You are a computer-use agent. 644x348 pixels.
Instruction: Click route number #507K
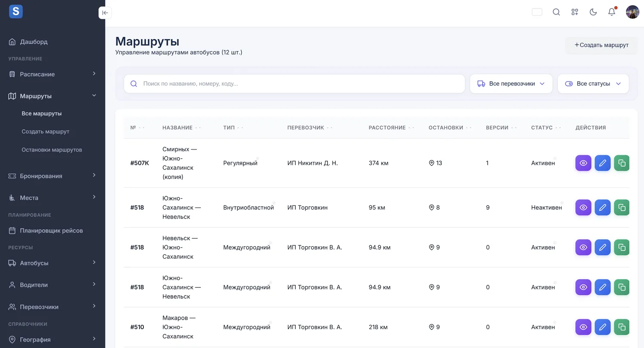tap(140, 163)
